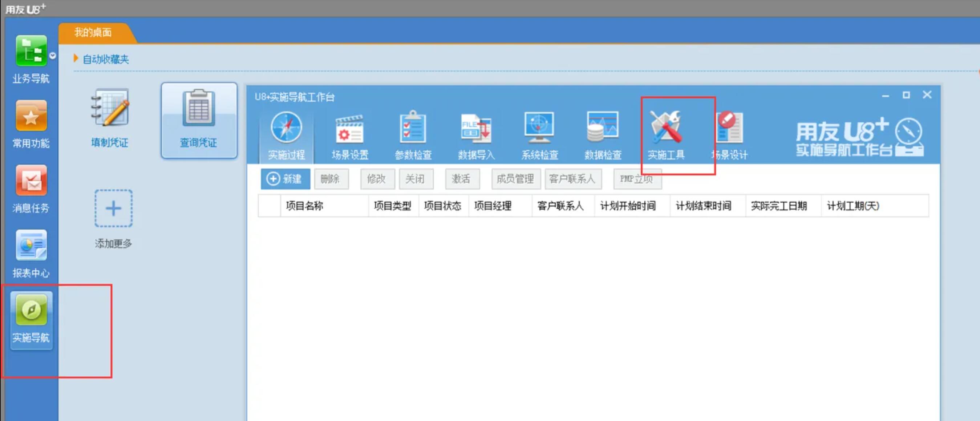Open 场景设计 document icon
This screenshot has width=980, height=421.
(x=729, y=136)
